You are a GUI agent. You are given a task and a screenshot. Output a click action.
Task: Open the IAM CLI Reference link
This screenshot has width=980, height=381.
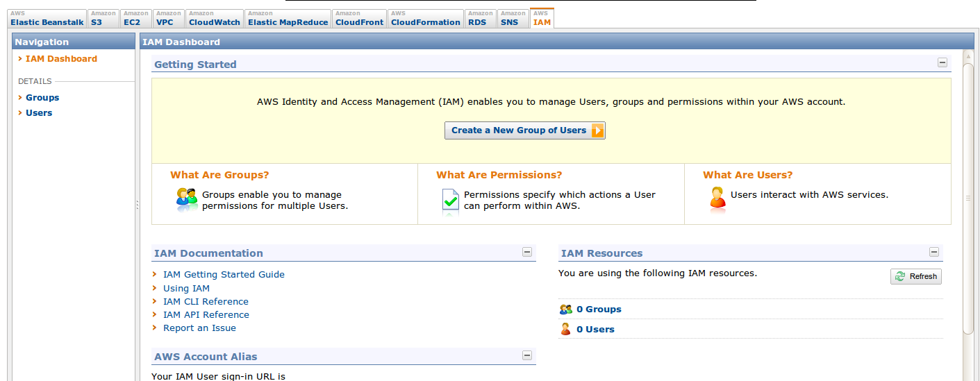(x=206, y=302)
